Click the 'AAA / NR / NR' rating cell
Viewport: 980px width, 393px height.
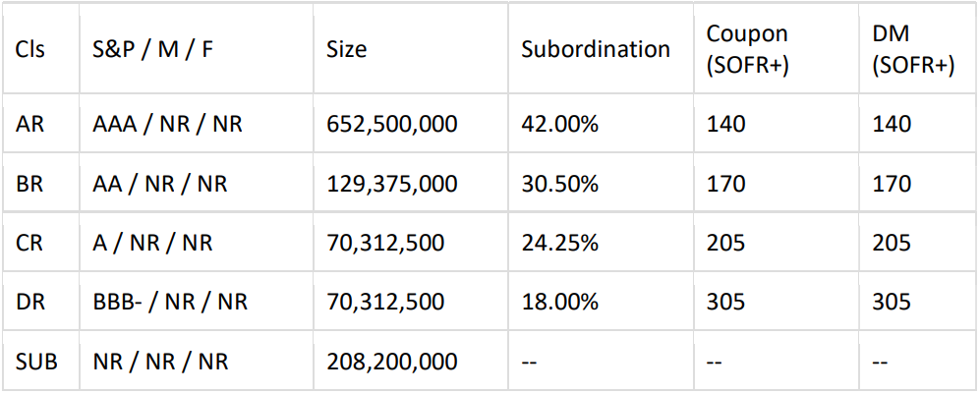click(x=167, y=125)
